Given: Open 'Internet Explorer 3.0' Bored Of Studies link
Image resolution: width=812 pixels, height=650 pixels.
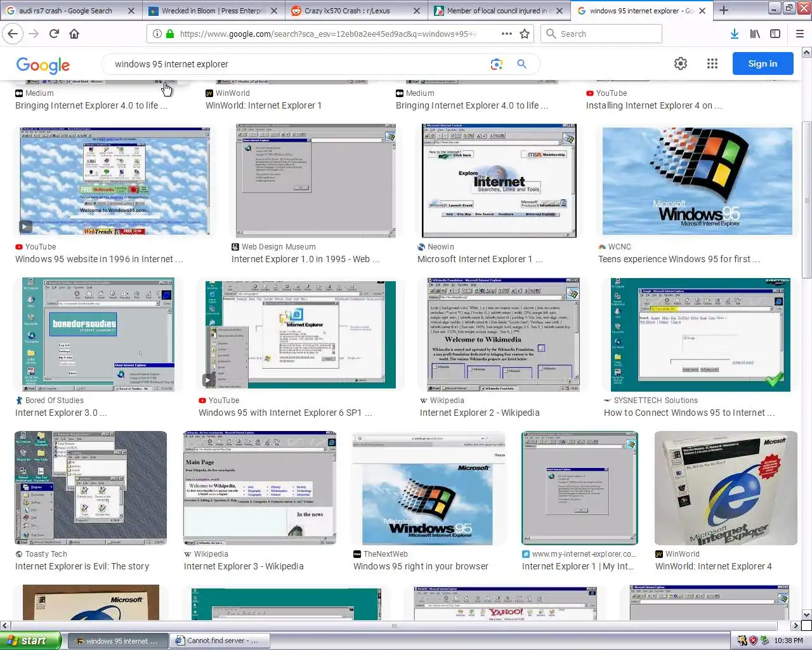Looking at the screenshot, I should (x=61, y=413).
